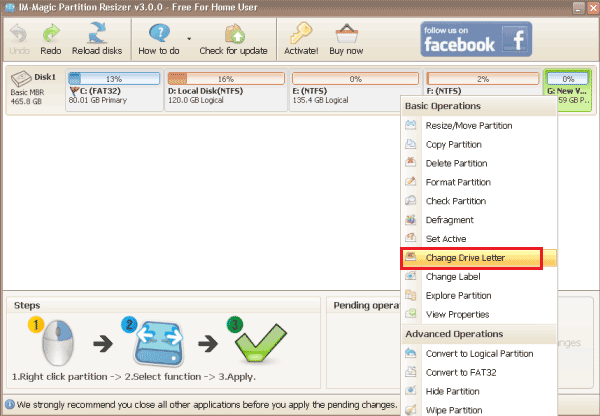Click the Wipe Partition icon
This screenshot has width=600, height=416.
coord(411,409)
